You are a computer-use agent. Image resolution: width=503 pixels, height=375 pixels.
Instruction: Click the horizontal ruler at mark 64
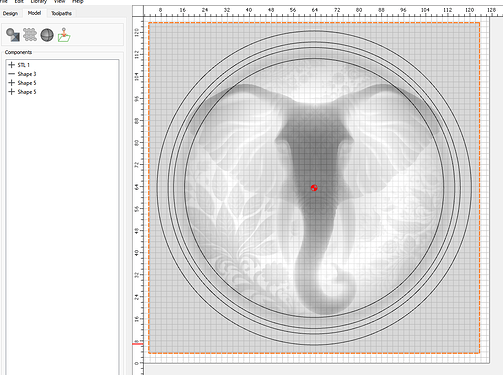315,10
